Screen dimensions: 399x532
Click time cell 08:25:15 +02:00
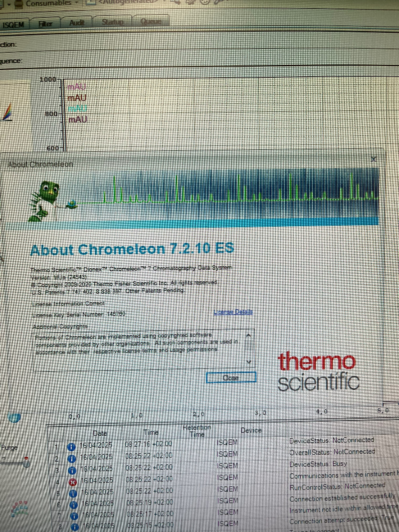click(150, 525)
